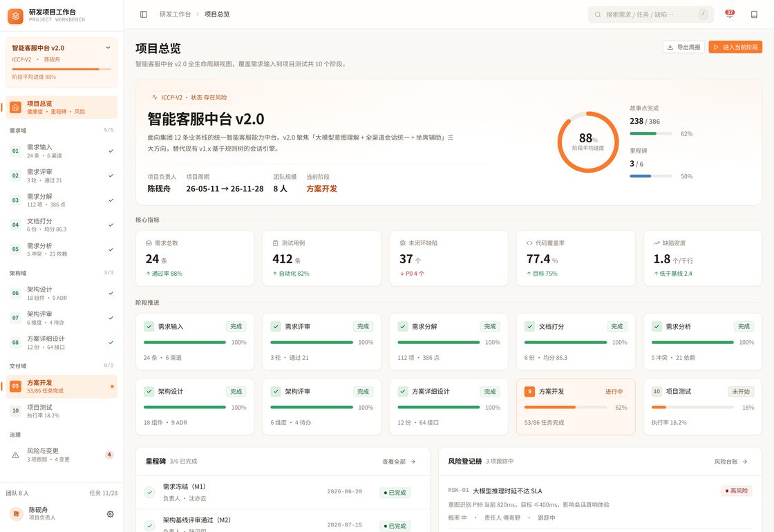Click the check icon on 方案详细设计 stage card

tap(402, 391)
